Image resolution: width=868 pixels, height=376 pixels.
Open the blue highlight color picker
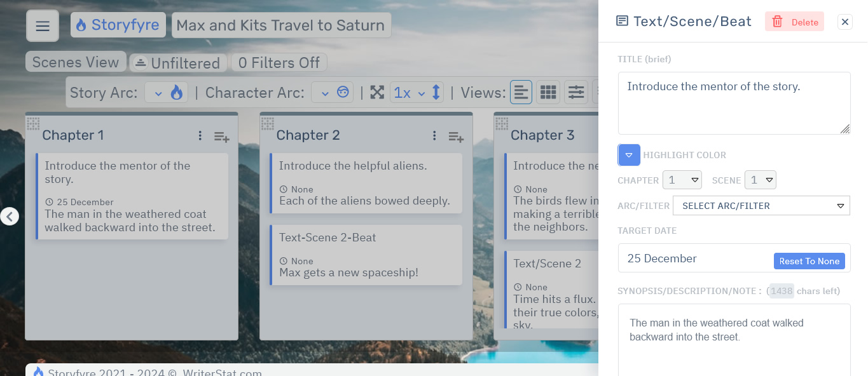click(629, 155)
